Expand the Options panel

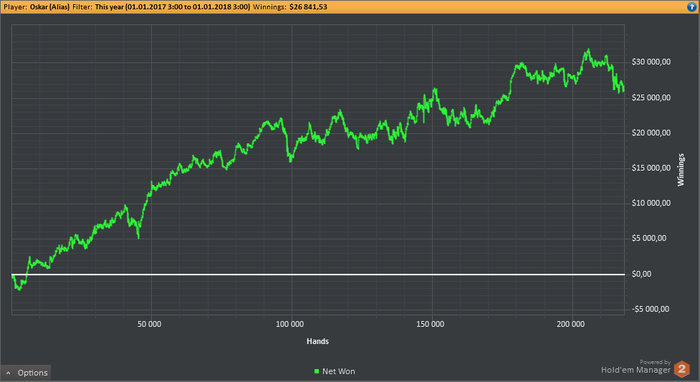pos(26,373)
